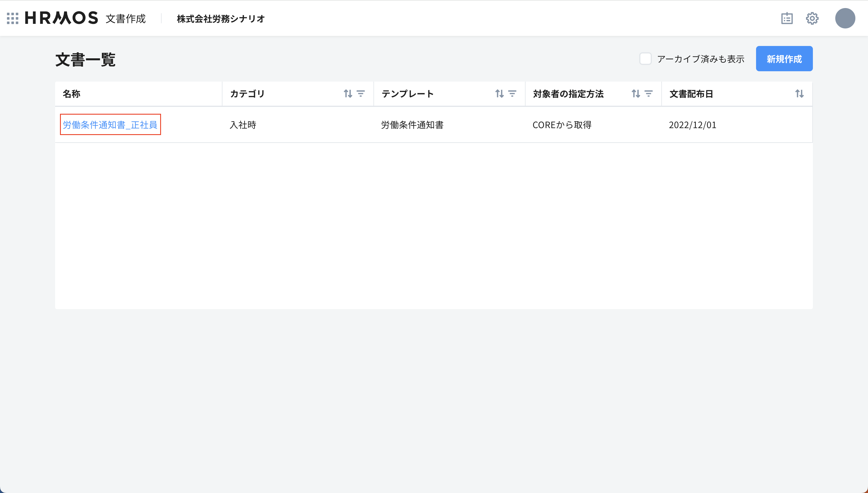
Task: Click the 株式会社労務シナリオ company name
Action: coord(220,19)
